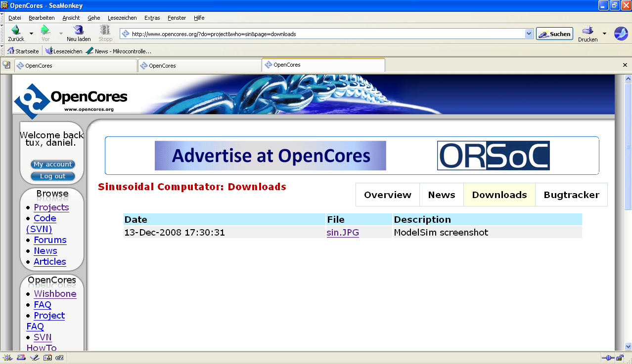Open the ChatZilla cZ status bar icon
This screenshot has width=632, height=364.
(x=60, y=358)
